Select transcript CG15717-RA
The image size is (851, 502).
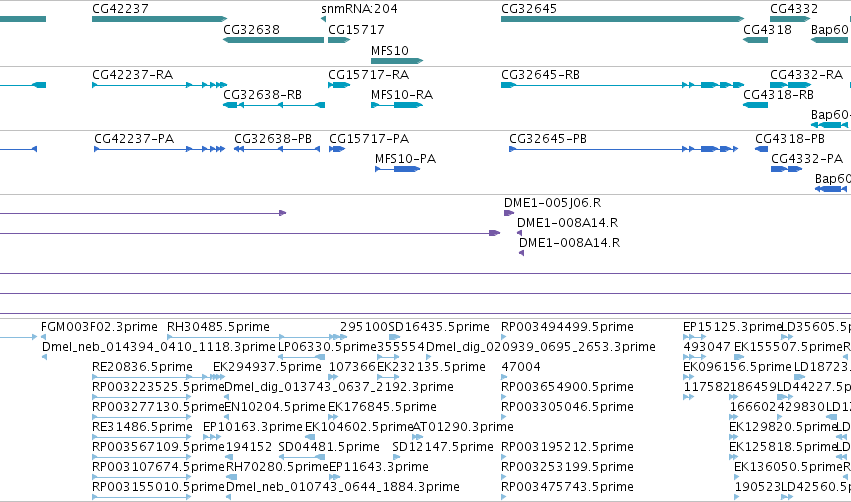[x=369, y=74]
